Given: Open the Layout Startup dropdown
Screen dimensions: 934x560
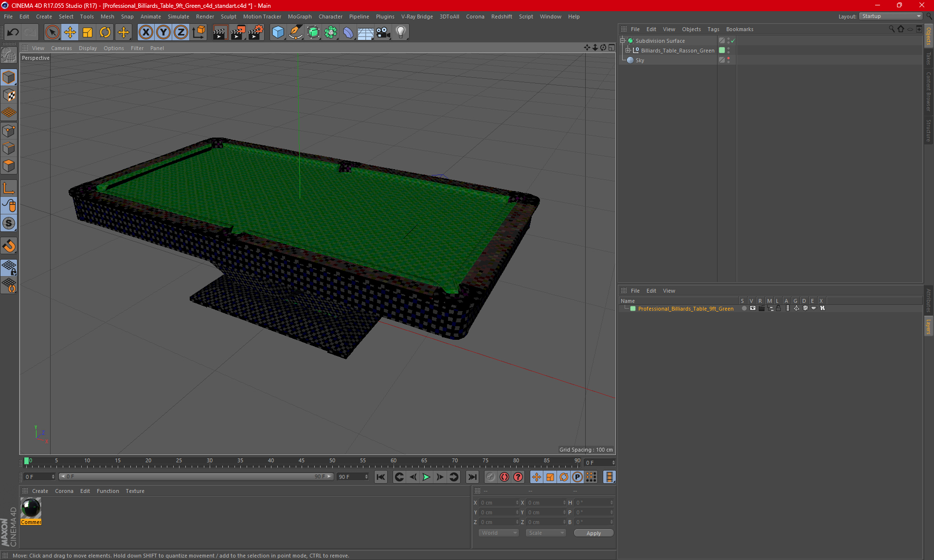Looking at the screenshot, I should pyautogui.click(x=891, y=17).
